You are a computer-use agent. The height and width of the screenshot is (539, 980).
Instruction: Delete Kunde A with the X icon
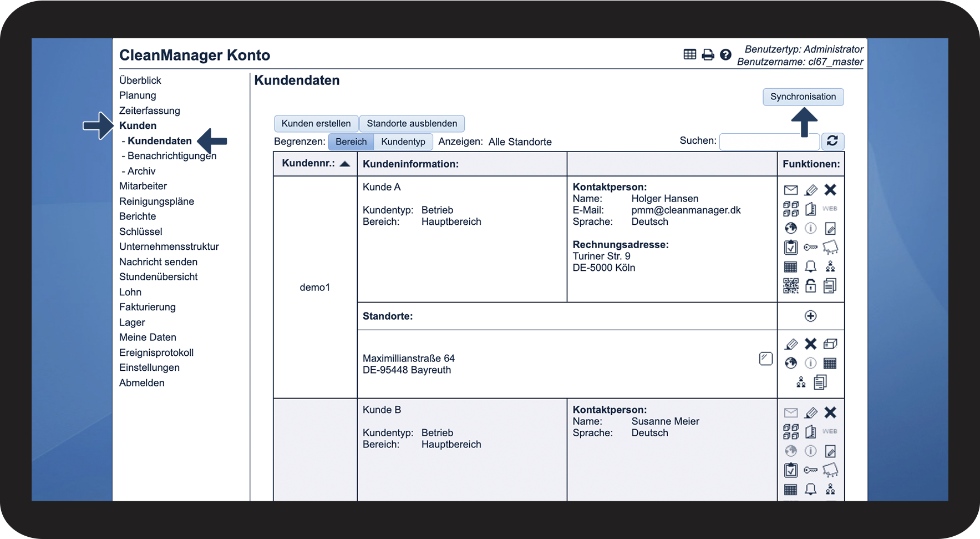click(x=830, y=190)
